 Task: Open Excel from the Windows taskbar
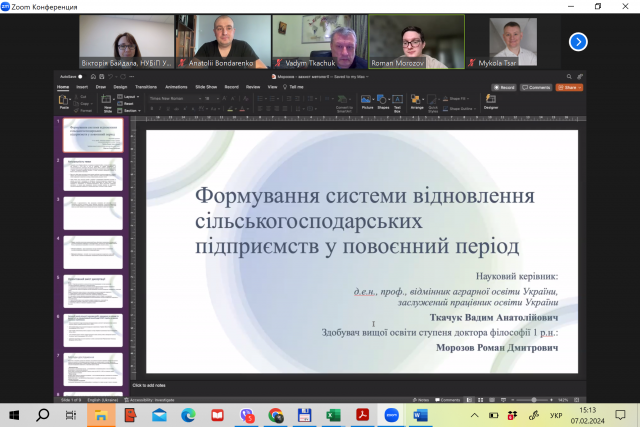[x=333, y=414]
